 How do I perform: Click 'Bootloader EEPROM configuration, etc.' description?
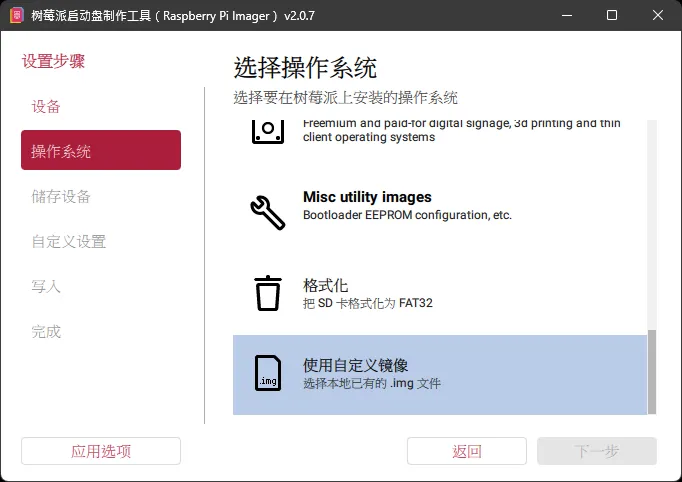[407, 215]
